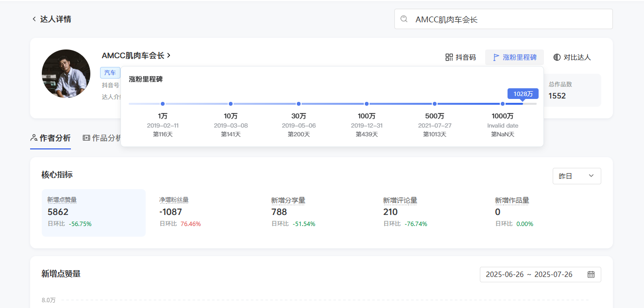Click the 作者分析 person icon
This screenshot has height=308, width=644.
coord(34,138)
